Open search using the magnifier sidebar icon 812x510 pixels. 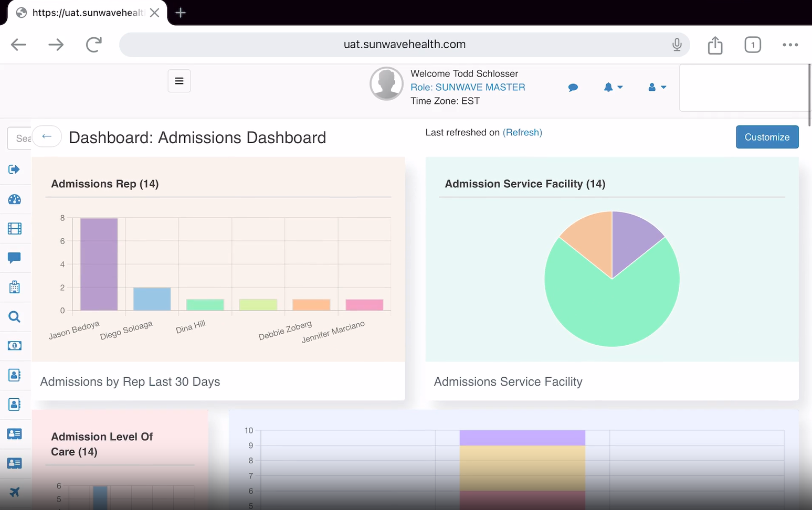pyautogui.click(x=14, y=316)
